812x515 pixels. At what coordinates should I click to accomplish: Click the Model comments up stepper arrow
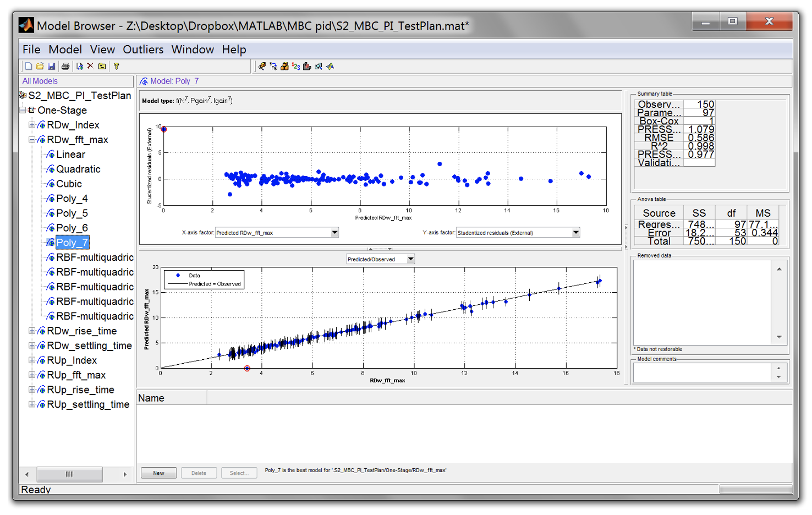pyautogui.click(x=778, y=368)
